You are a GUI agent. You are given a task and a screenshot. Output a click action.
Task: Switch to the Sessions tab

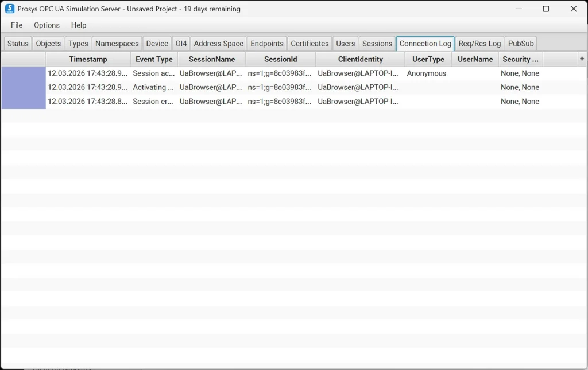[x=377, y=44]
